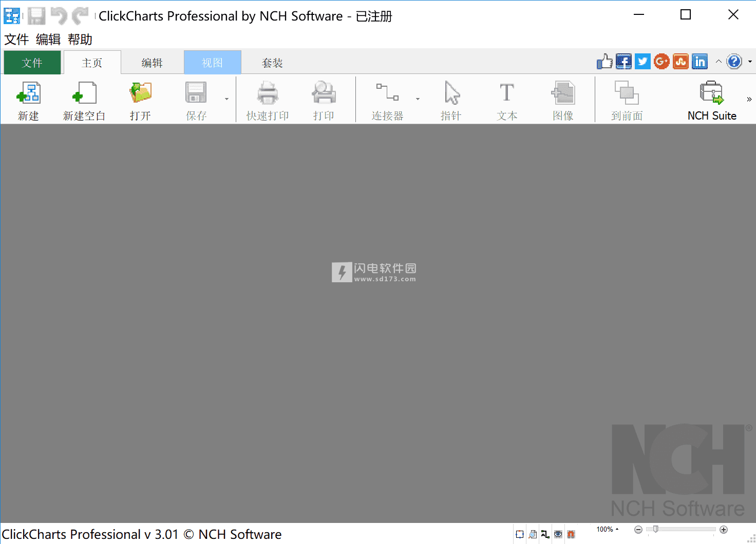Viewport: 756px width, 544px height.
Task: Share on LinkedIn icon
Action: point(700,62)
